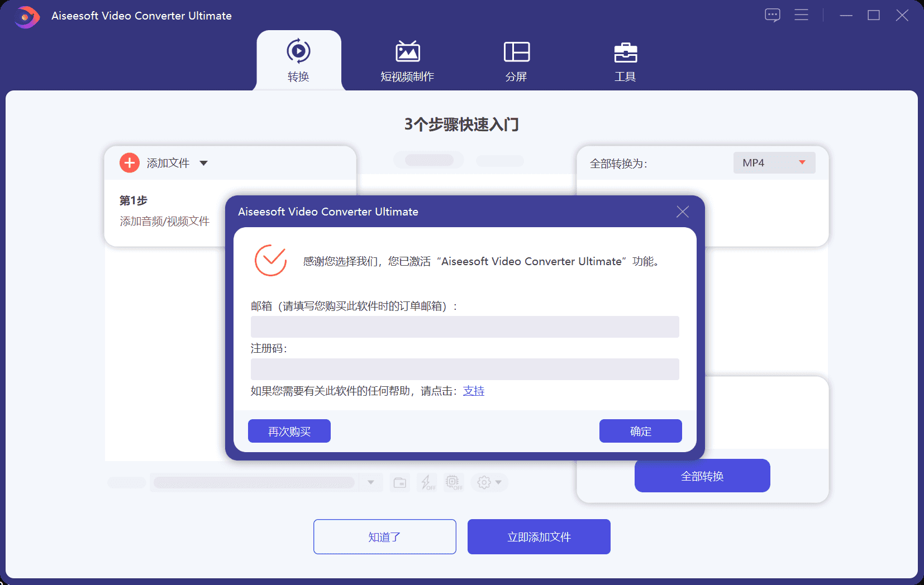924x585 pixels.
Task: Maximize the application window
Action: coord(874,15)
